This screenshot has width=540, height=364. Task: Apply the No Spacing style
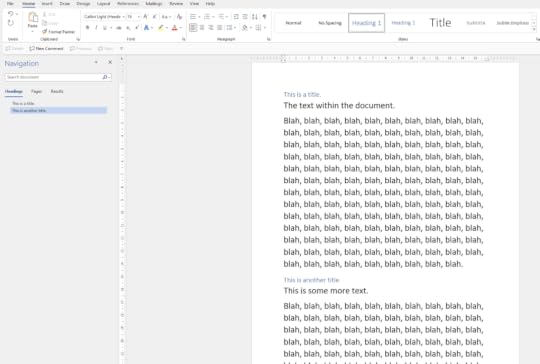coord(330,23)
